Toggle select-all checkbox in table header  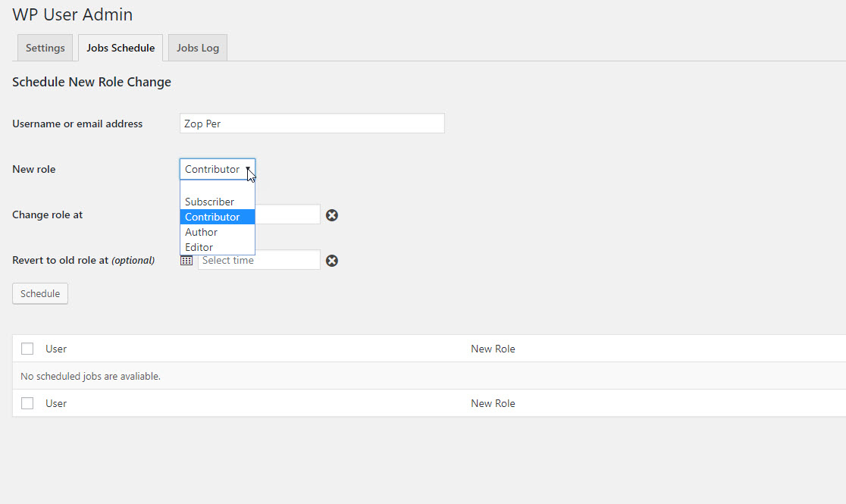(27, 349)
